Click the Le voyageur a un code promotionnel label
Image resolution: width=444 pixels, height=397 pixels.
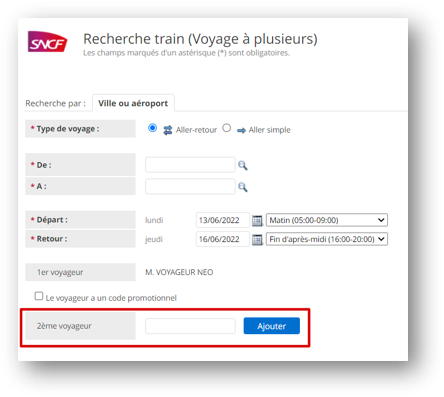[111, 298]
